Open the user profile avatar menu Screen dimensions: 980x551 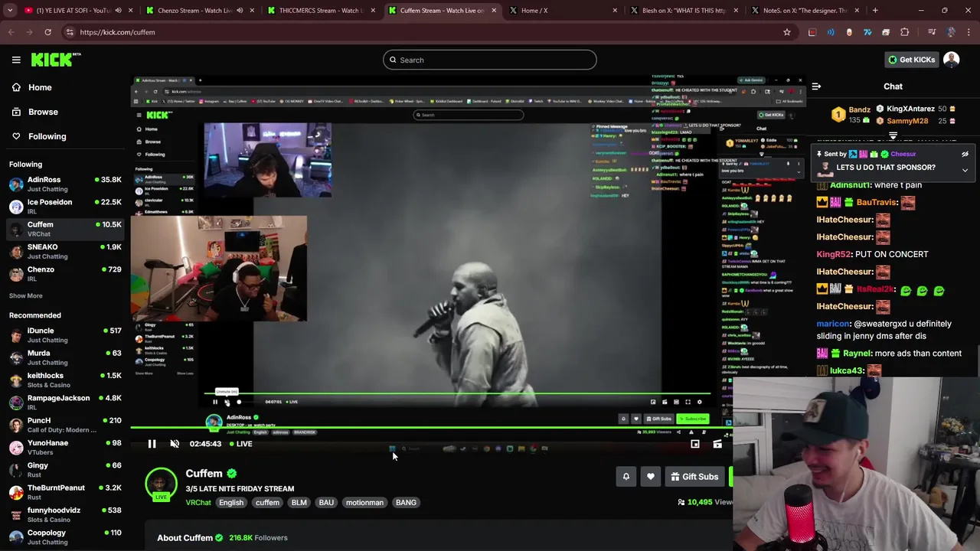pos(952,60)
